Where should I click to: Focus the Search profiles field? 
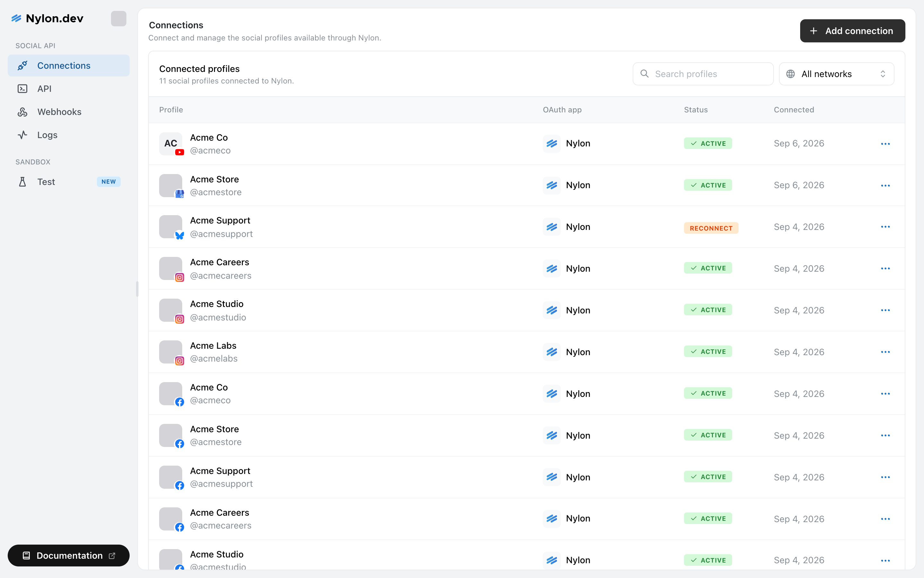click(x=703, y=74)
